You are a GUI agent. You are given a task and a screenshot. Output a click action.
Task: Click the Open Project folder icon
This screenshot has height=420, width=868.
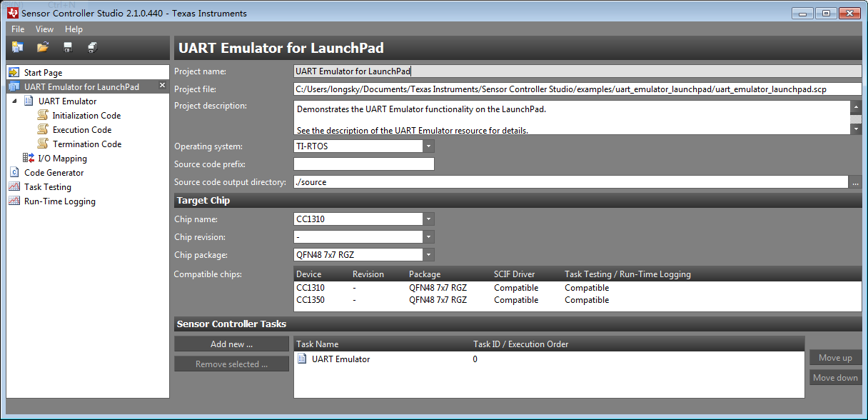[43, 47]
